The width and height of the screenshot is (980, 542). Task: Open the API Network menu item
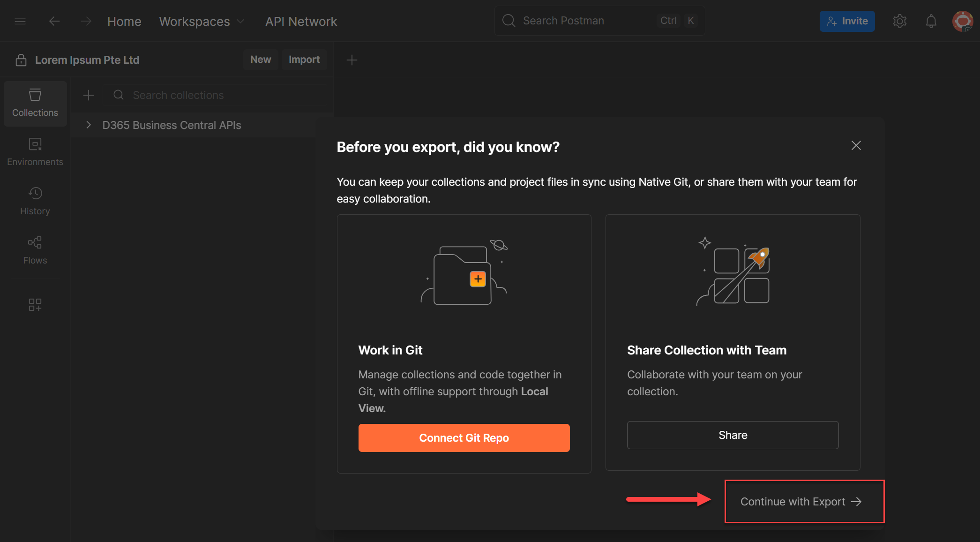pyautogui.click(x=301, y=21)
